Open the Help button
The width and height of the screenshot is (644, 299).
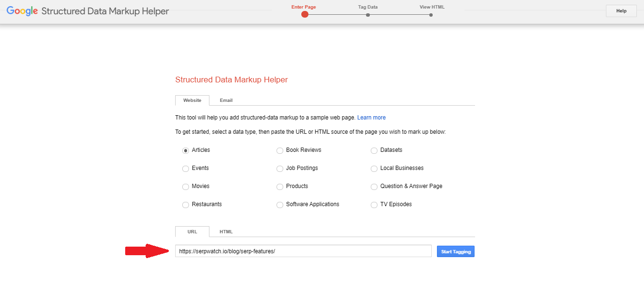click(x=621, y=11)
